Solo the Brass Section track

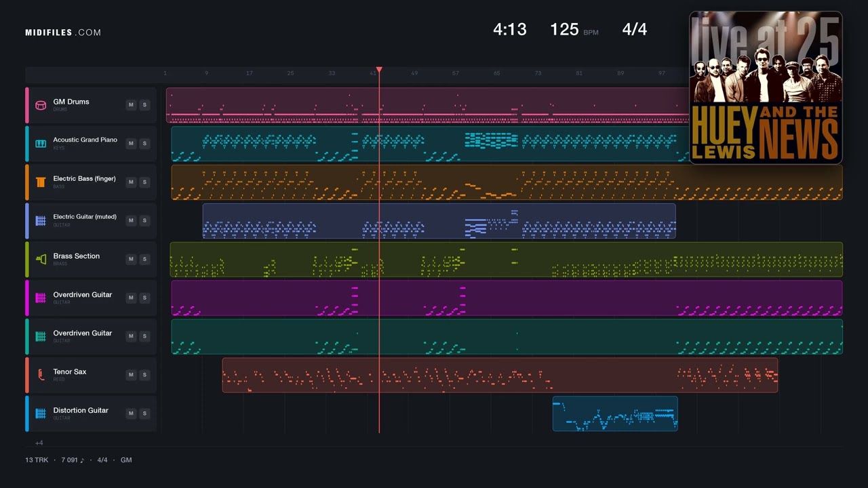[144, 260]
